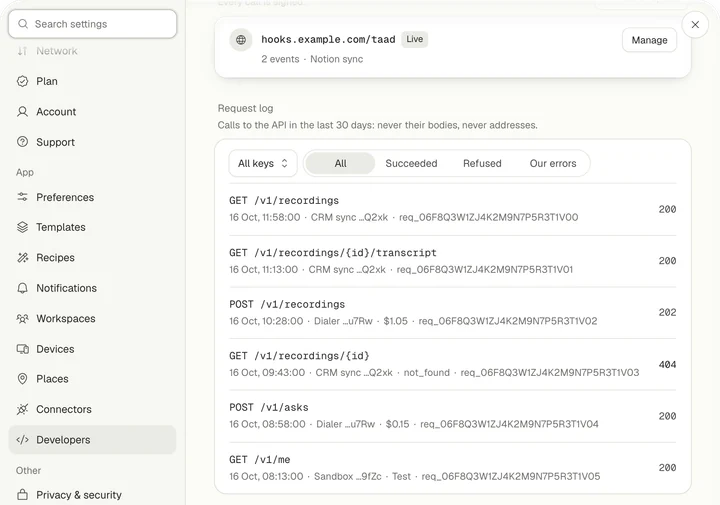This screenshot has width=720, height=505.
Task: Close the settings panel
Action: (x=695, y=25)
